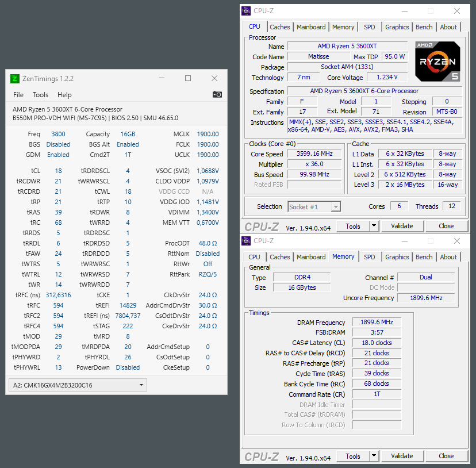Click the CPU Name field AMD Ryzen 5 3600XT

347,46
